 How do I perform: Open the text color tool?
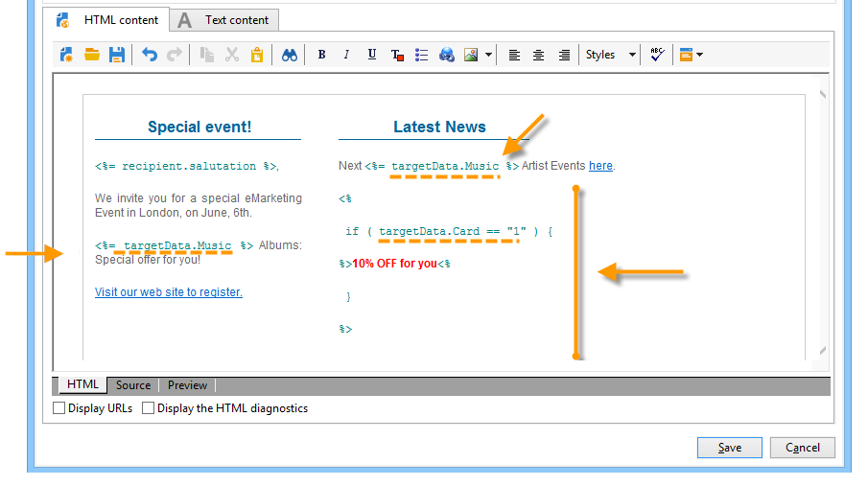click(x=397, y=55)
